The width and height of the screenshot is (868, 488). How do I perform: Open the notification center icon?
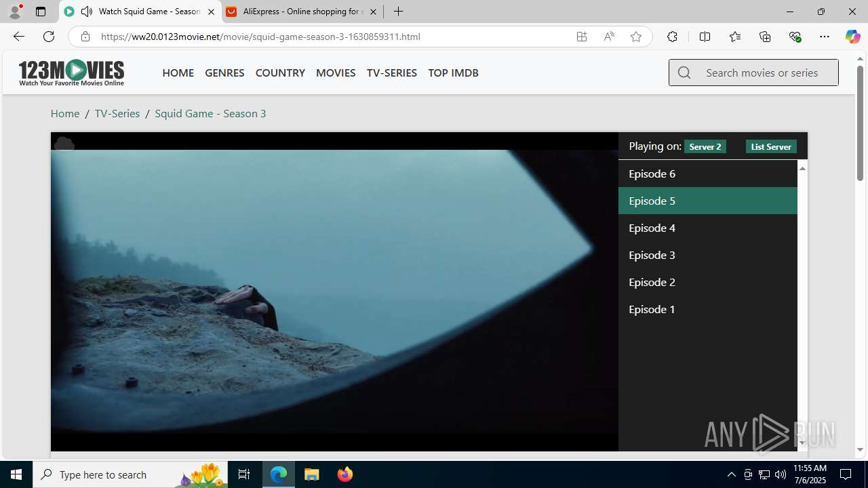coord(846,474)
